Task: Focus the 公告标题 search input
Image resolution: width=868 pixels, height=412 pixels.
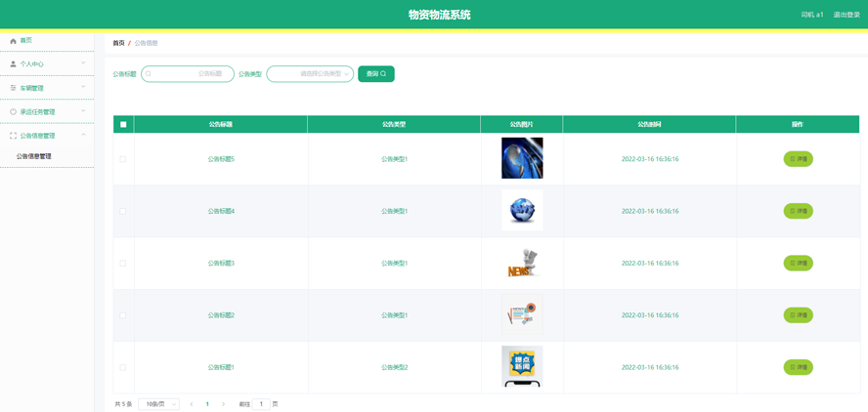Action: [x=188, y=73]
